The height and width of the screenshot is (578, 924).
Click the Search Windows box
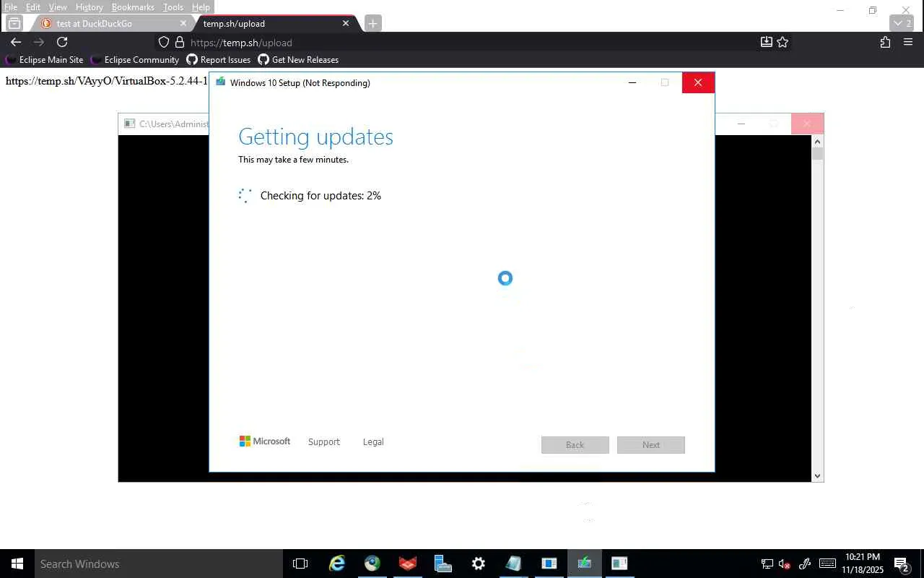(x=158, y=564)
